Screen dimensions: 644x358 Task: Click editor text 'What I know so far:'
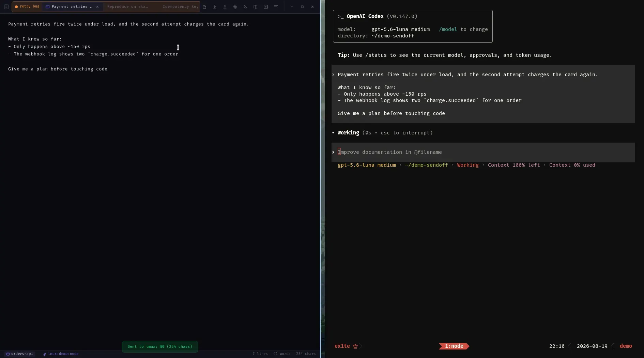click(35, 39)
